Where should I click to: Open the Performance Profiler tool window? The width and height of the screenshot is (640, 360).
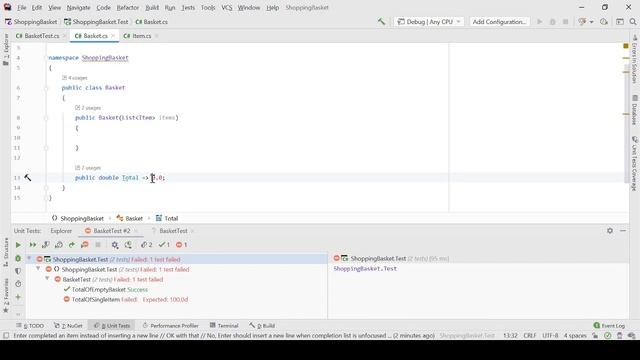(x=170, y=325)
